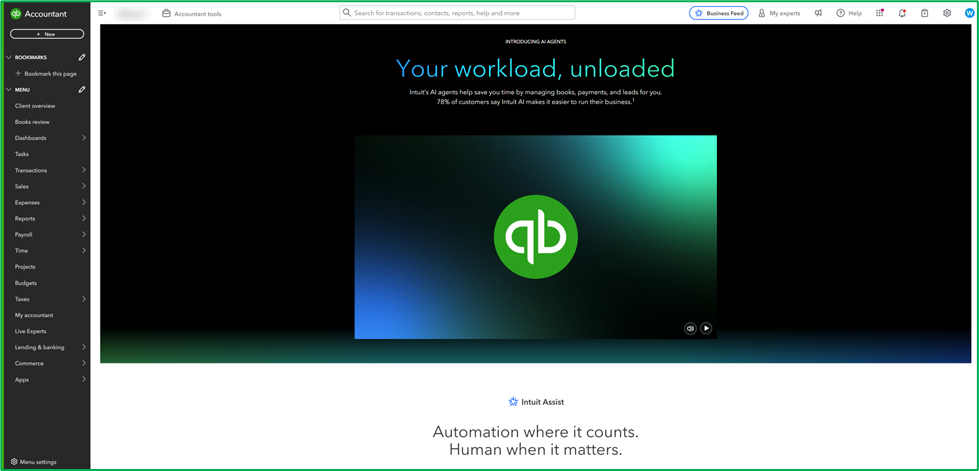Open My accountant

(34, 315)
